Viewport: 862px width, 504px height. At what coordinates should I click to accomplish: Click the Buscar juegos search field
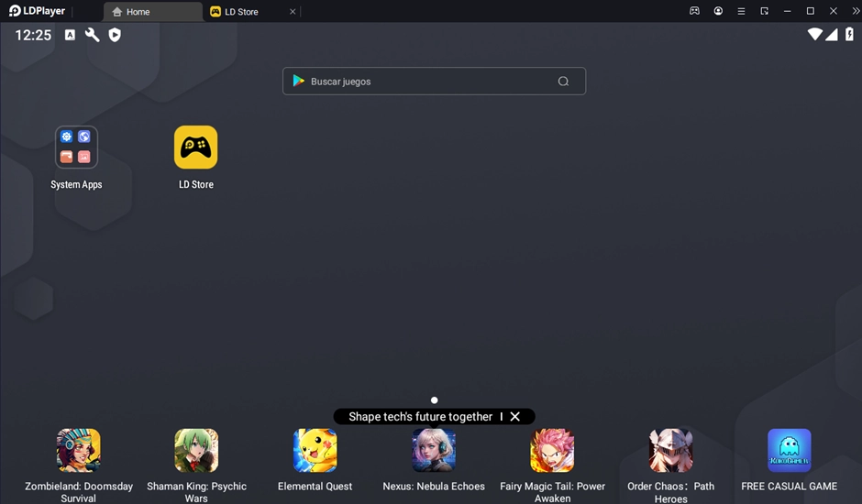click(435, 82)
